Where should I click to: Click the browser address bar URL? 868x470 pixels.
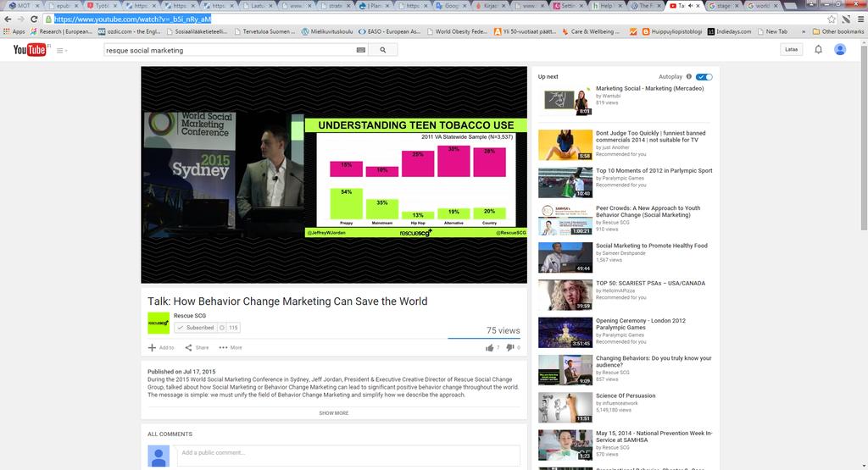[132, 19]
